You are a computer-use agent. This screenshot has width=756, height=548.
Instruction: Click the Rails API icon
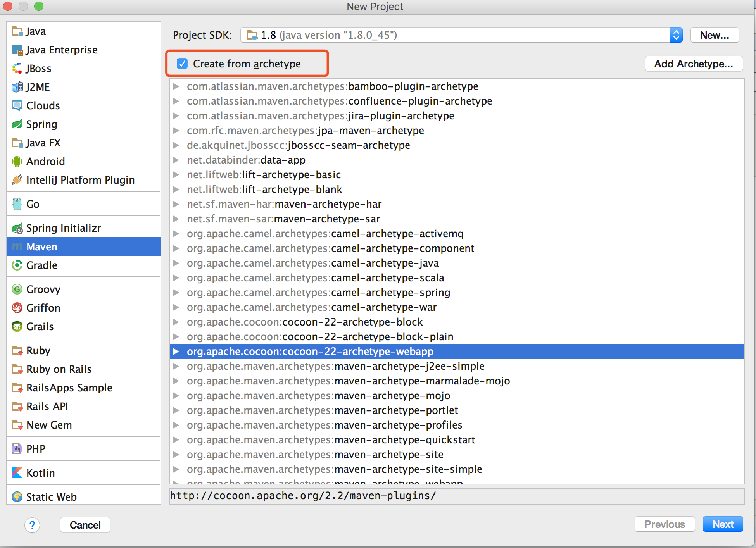pyautogui.click(x=17, y=407)
